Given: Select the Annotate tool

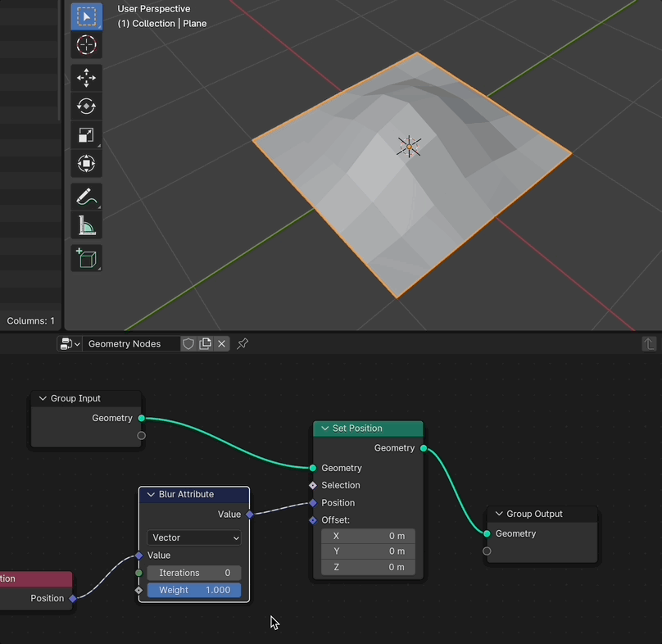Looking at the screenshot, I should [x=86, y=196].
